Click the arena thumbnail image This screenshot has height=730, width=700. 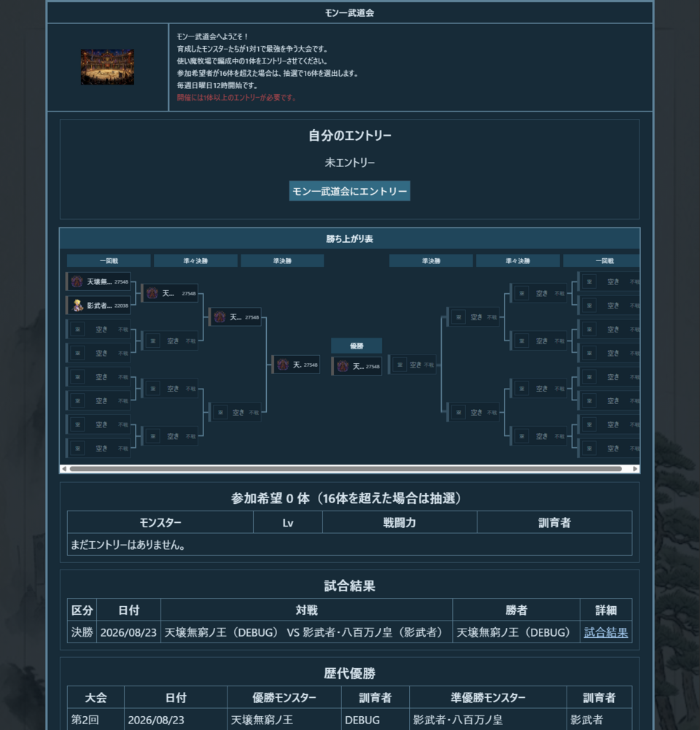tap(107, 67)
